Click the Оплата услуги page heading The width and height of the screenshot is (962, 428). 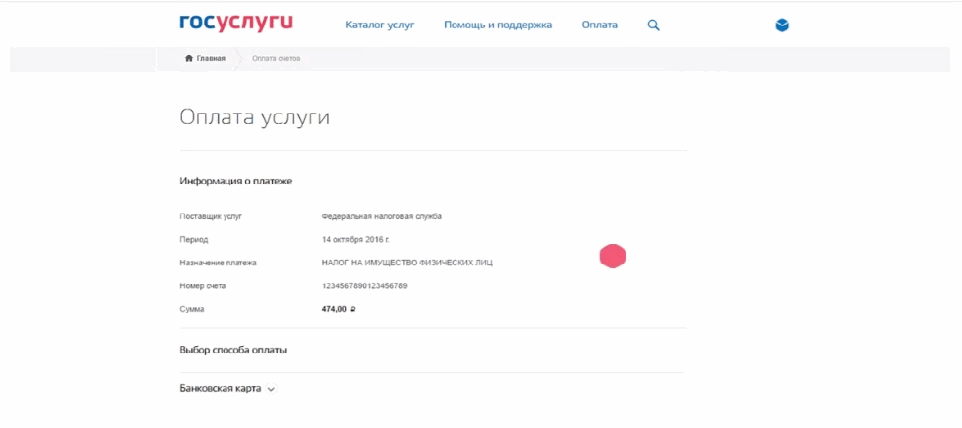click(254, 117)
